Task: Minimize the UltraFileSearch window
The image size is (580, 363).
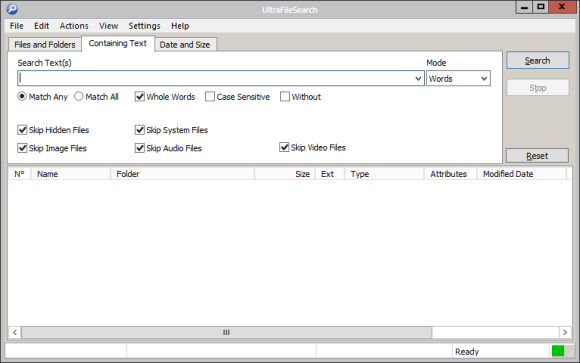Action: pos(524,7)
